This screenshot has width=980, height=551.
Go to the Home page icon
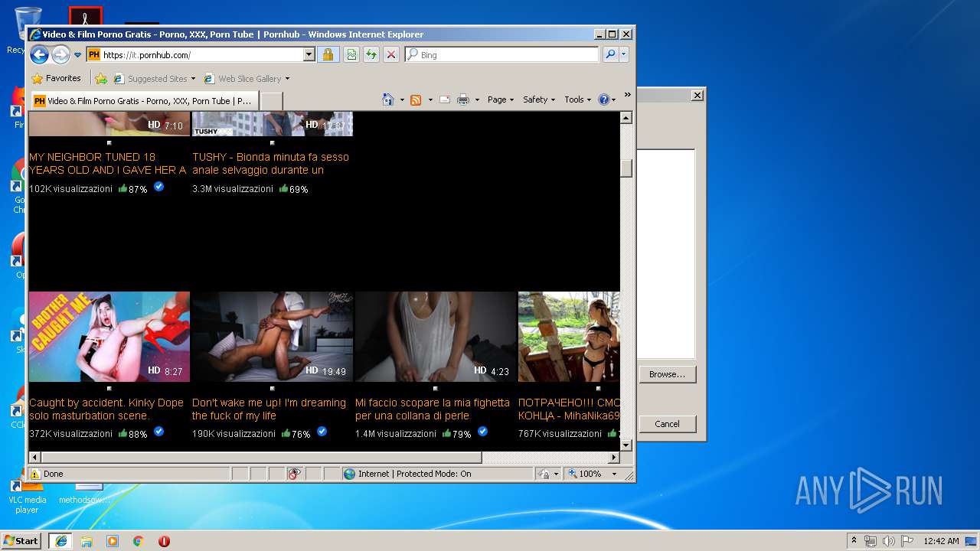coord(388,99)
